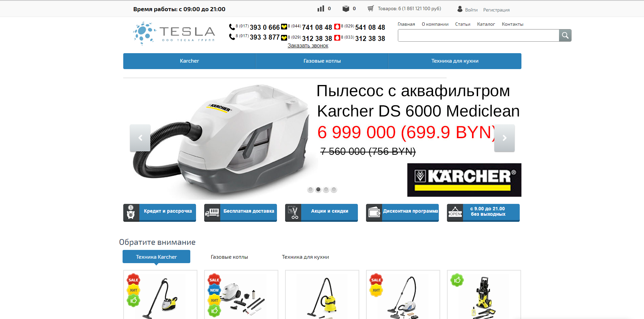
Task: Click the delivery truck icon
Action: pyautogui.click(x=212, y=212)
